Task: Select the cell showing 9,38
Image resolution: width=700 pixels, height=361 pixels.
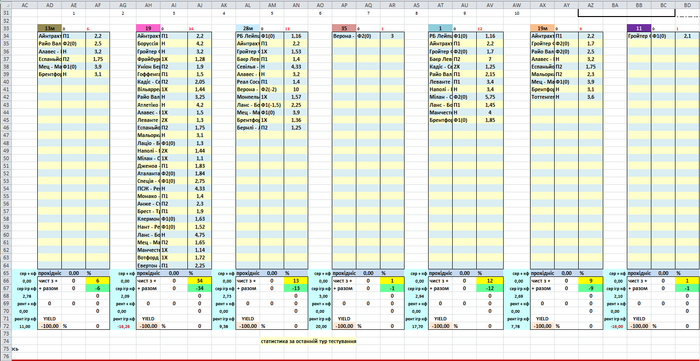Action: (x=224, y=326)
